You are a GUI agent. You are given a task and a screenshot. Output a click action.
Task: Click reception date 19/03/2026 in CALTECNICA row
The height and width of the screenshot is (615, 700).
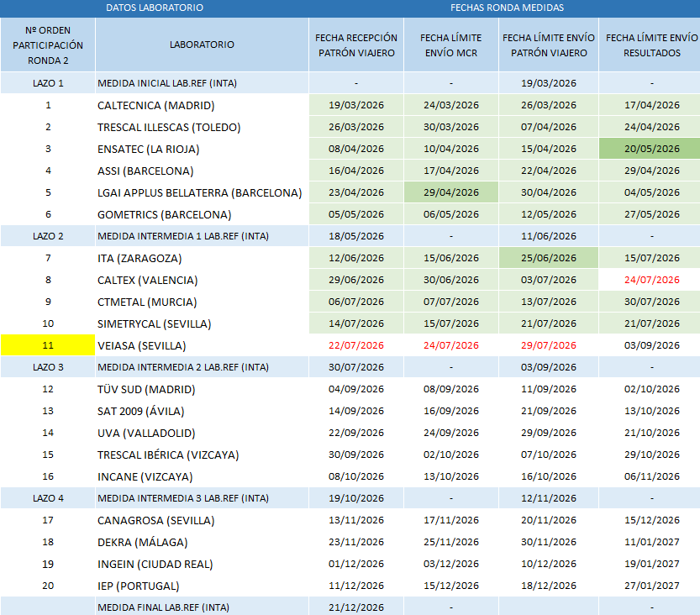click(x=356, y=105)
